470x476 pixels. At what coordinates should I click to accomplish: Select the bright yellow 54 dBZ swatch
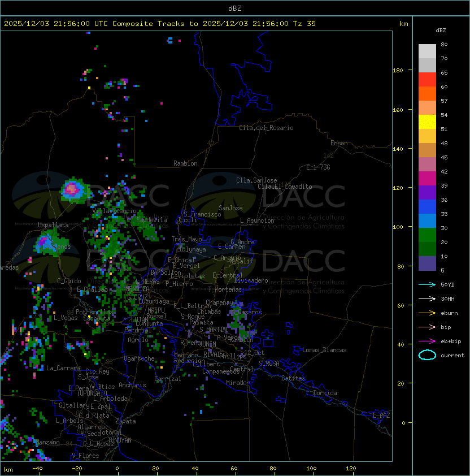[x=427, y=122]
